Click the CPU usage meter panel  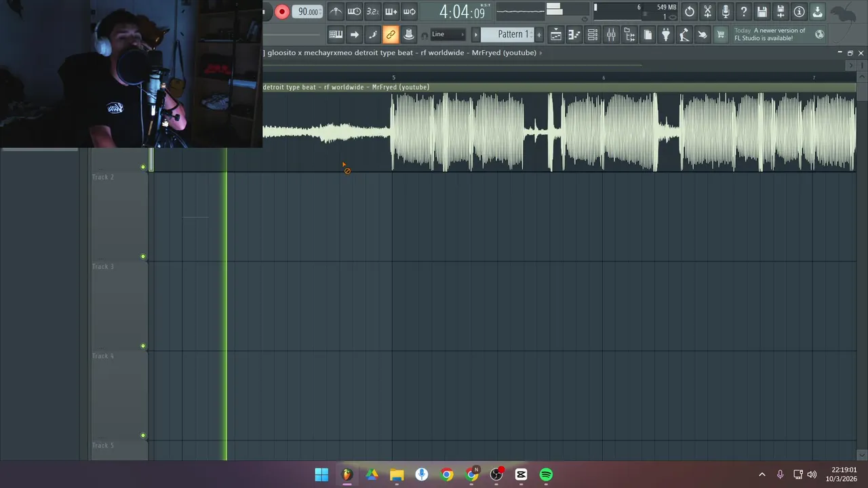(618, 12)
